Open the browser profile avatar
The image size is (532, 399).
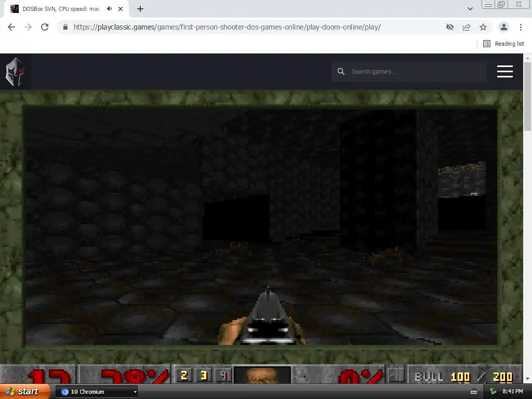[504, 27]
